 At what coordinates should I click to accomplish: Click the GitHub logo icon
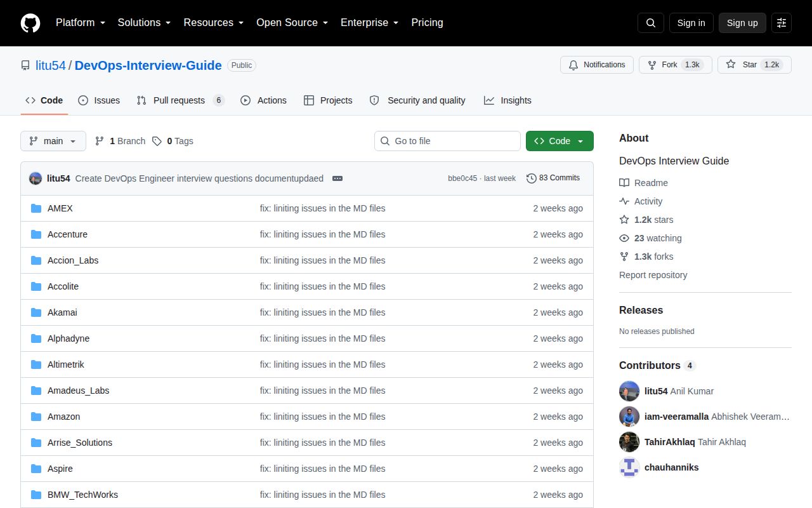point(30,23)
